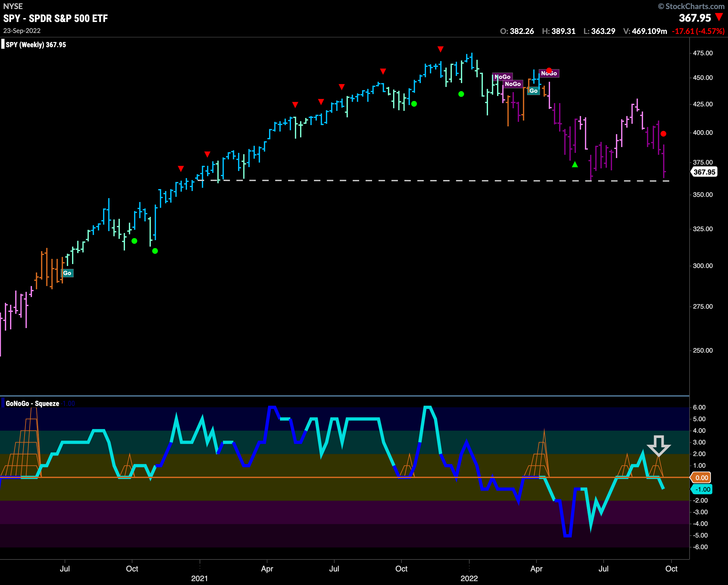Click the first 'NoGo' tag near 450.00 level
728x585 pixels.
[x=503, y=77]
